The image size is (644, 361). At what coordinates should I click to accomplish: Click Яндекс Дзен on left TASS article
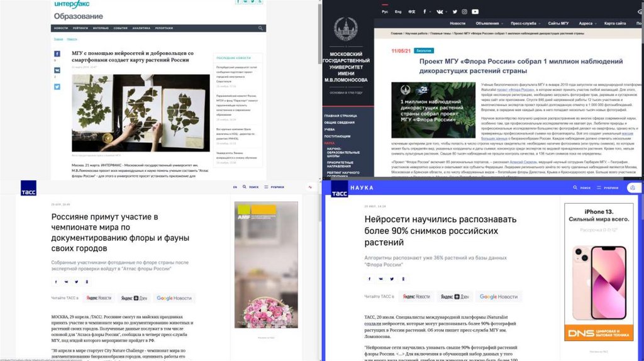click(134, 298)
